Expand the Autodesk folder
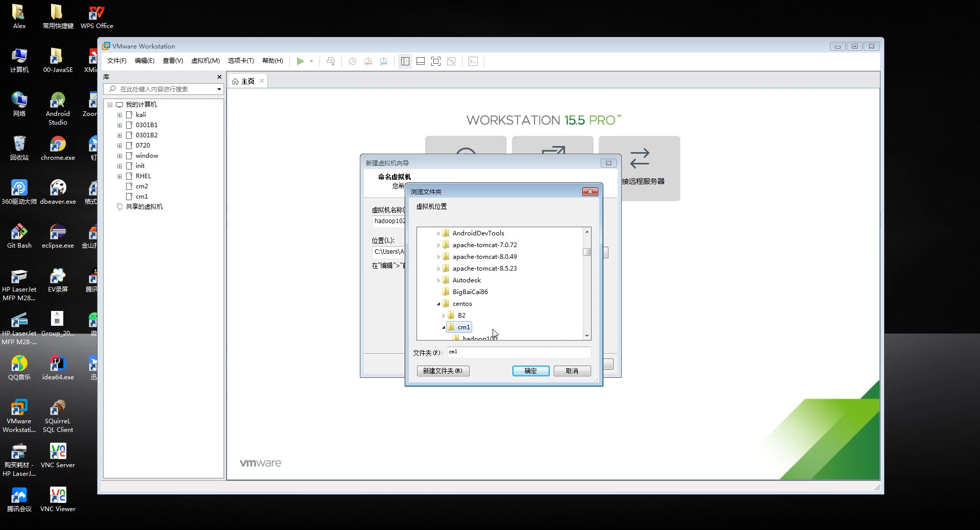Image resolution: width=980 pixels, height=530 pixels. (x=438, y=280)
